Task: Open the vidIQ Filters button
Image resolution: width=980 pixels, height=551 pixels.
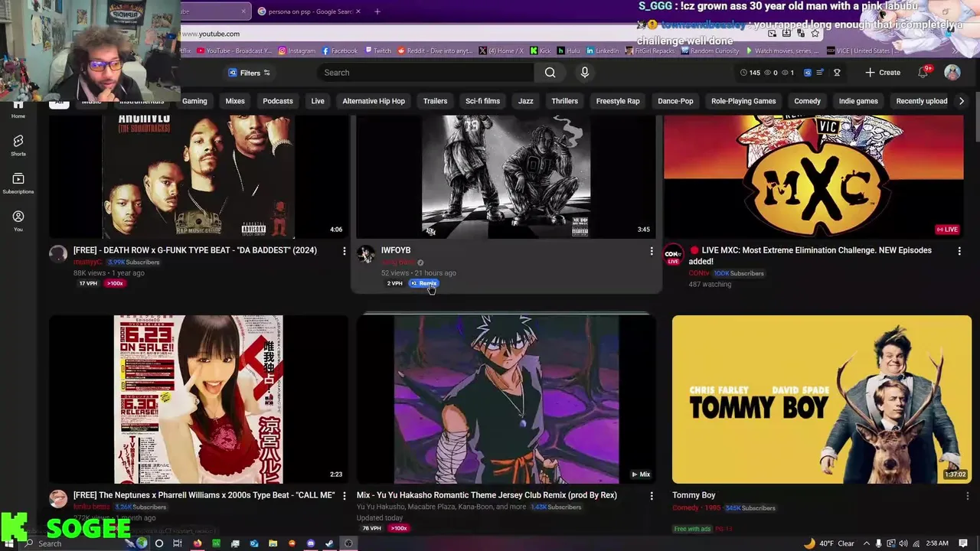Action: (x=250, y=73)
